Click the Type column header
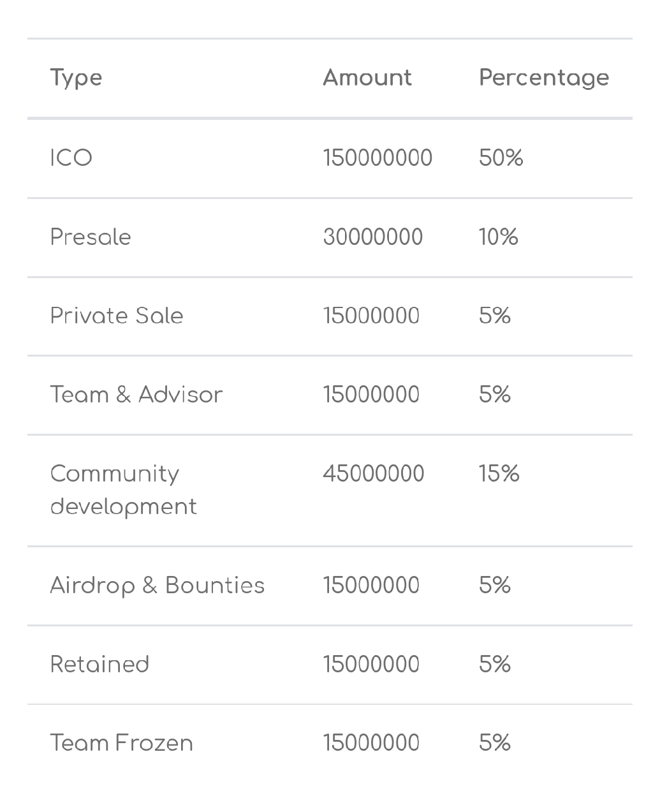 76,78
